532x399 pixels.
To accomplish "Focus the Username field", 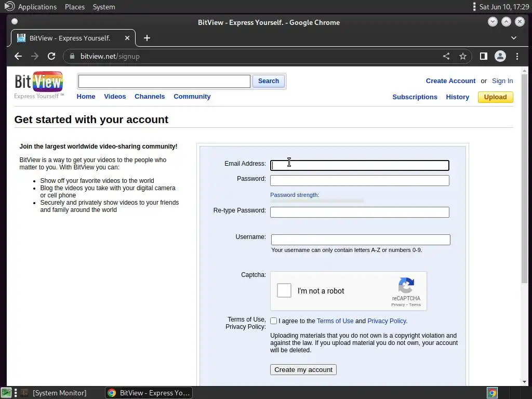I will (x=361, y=240).
